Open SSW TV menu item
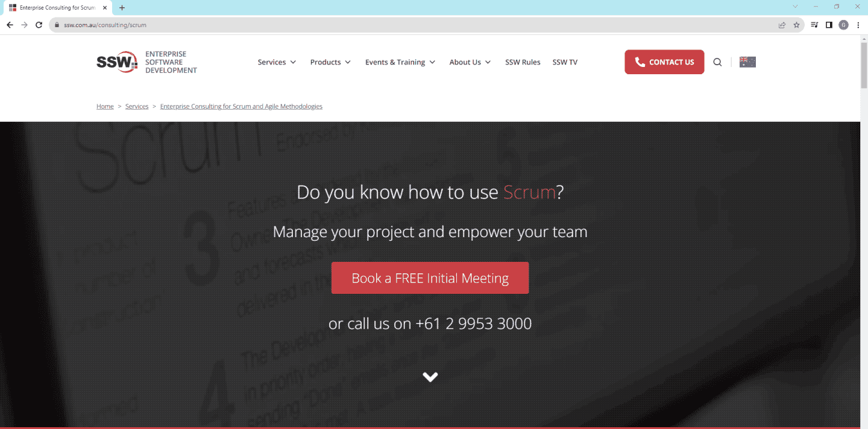 pyautogui.click(x=565, y=62)
